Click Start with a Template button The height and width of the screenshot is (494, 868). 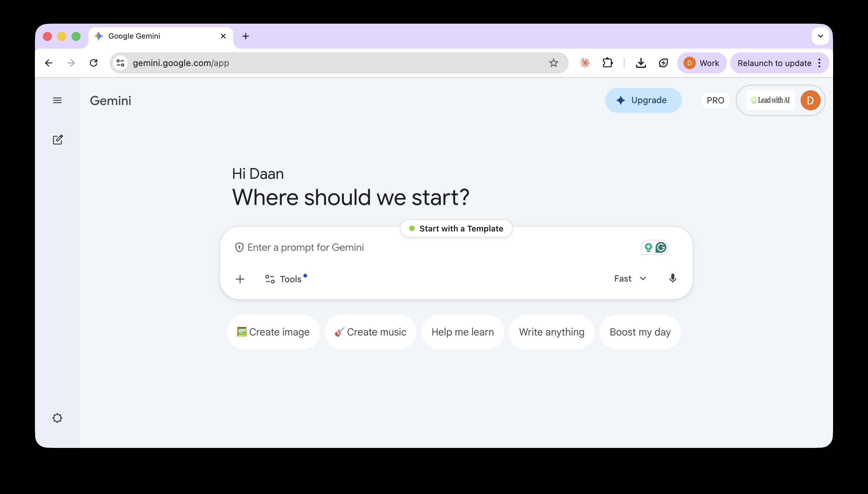point(456,229)
